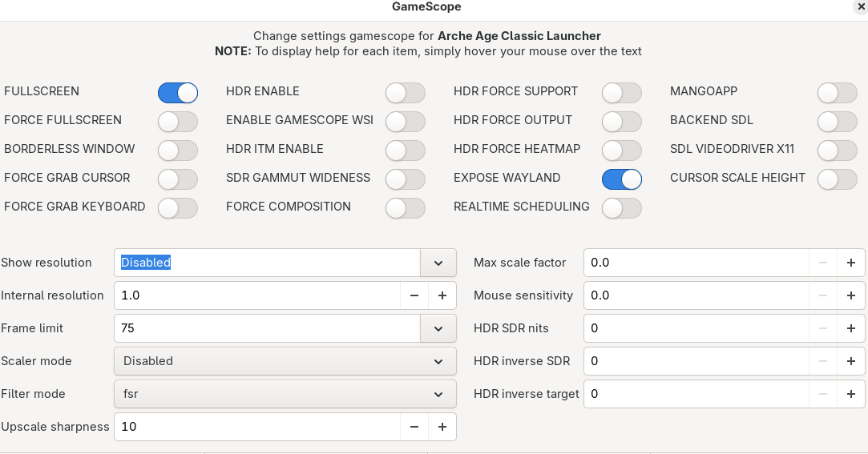Screen dimensions: 868x454
Task: Increase HDR SDR nits value
Action: coord(850,328)
